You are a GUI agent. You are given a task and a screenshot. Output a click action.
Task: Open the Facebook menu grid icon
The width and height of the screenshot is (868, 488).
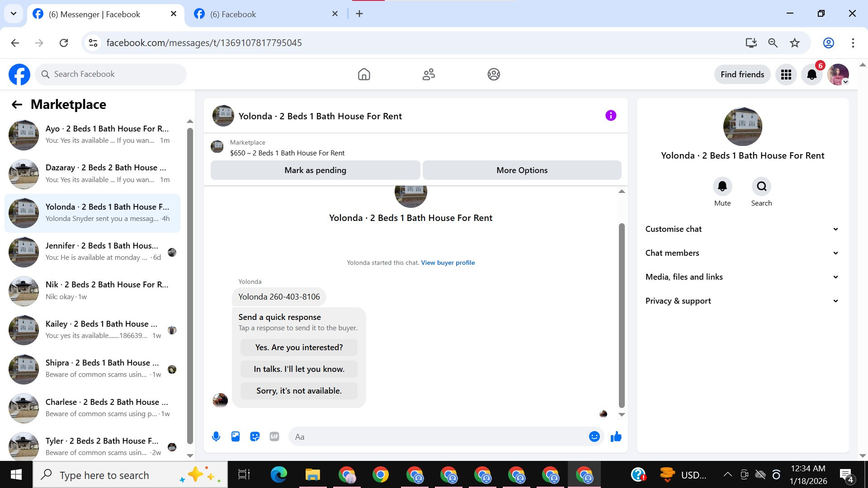click(786, 75)
